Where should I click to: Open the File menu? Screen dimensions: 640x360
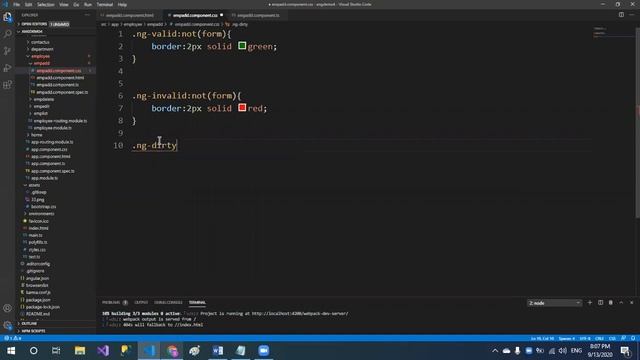(x=16, y=4)
